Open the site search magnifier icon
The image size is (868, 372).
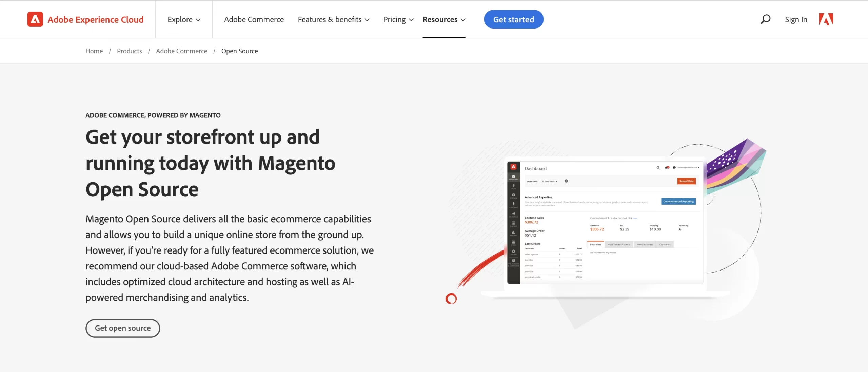765,19
